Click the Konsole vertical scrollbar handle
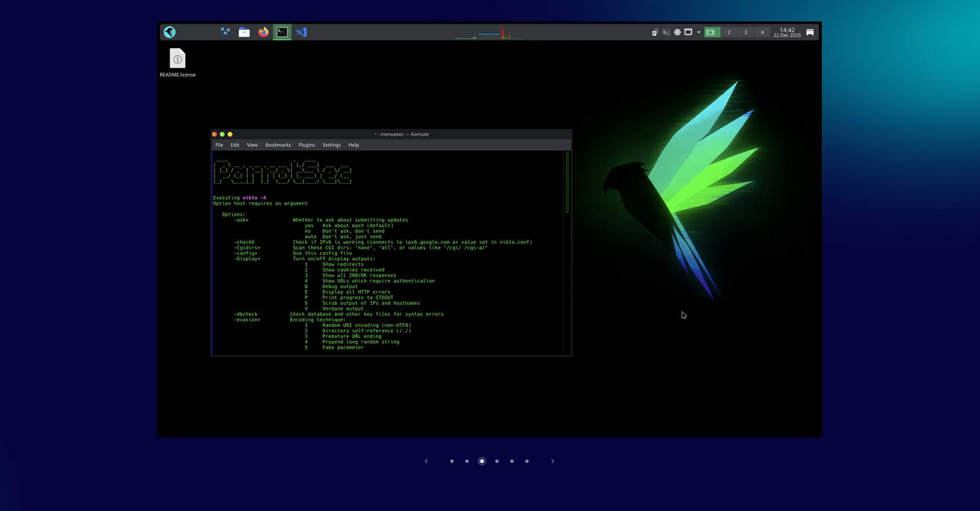980x511 pixels. [567, 182]
